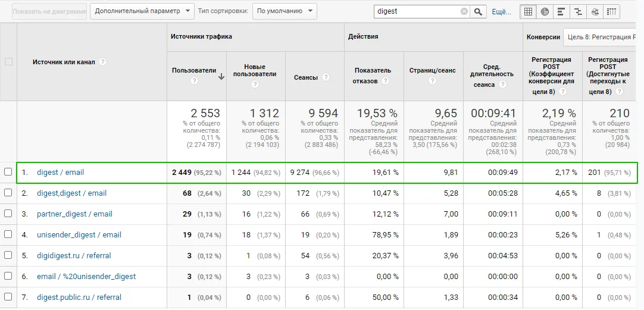Sort by Регистрация POST conversion rate header
Viewport: 644px width, 310px height.
coord(551,76)
